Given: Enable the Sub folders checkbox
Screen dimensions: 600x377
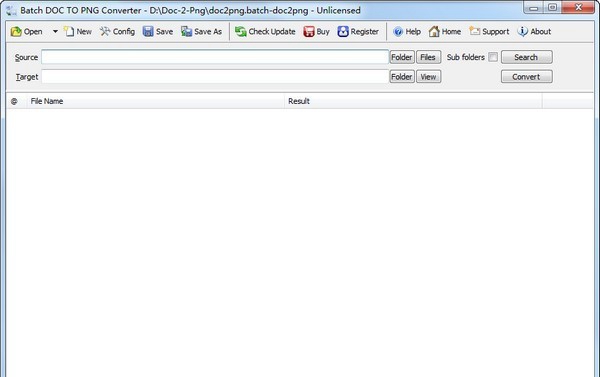Looking at the screenshot, I should pos(493,57).
